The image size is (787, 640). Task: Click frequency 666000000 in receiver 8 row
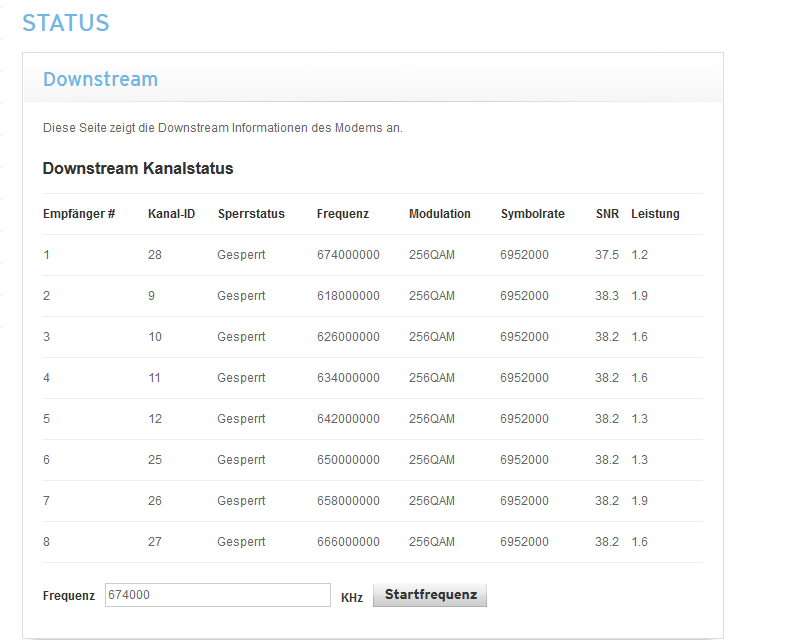point(348,542)
